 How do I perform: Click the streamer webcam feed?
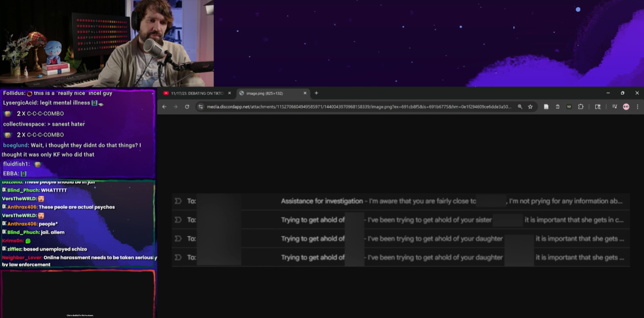[x=107, y=43]
